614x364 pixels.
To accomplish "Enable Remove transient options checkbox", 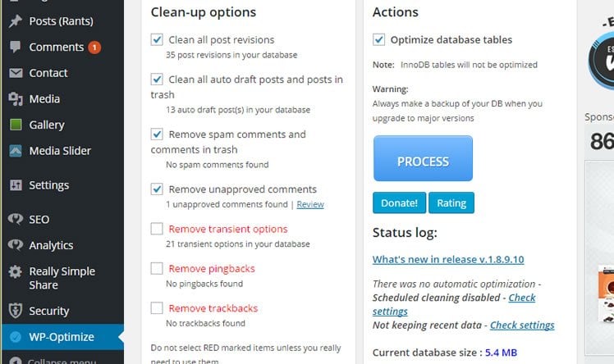I will (x=157, y=229).
